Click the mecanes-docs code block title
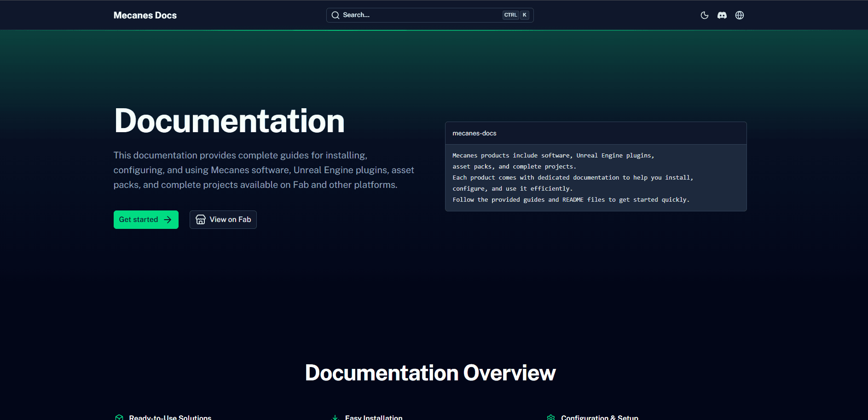 point(475,133)
